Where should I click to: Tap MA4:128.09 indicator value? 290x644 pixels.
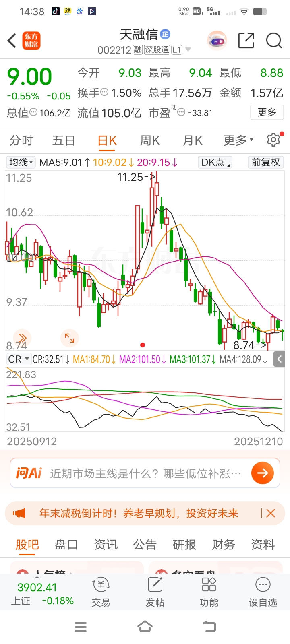point(243,359)
